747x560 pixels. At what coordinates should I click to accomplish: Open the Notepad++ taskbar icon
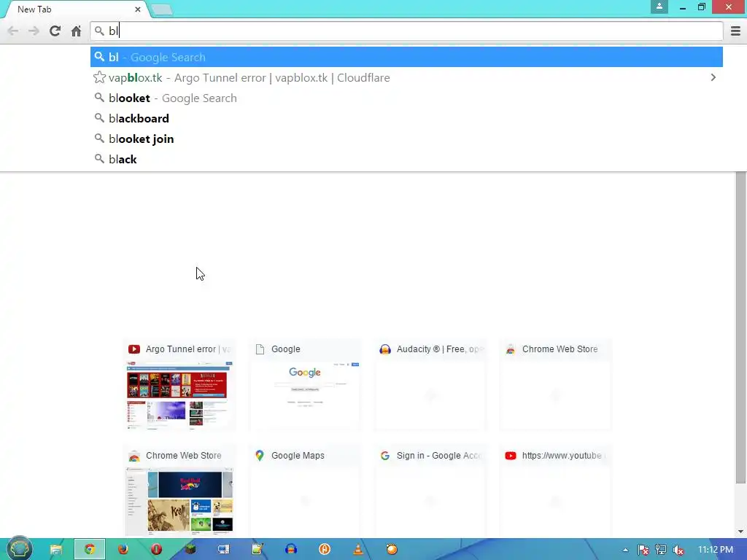point(258,550)
